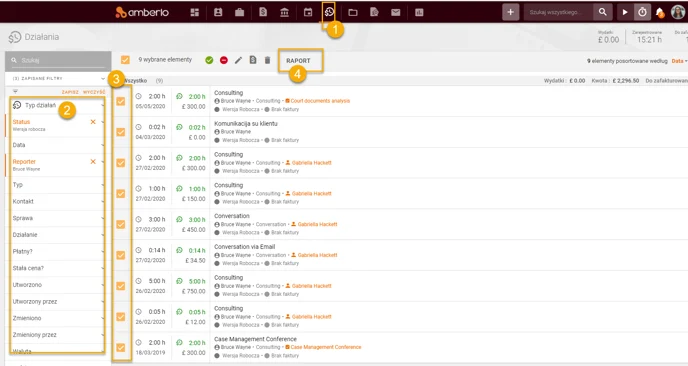Remove the Status filter with its X

(93, 122)
